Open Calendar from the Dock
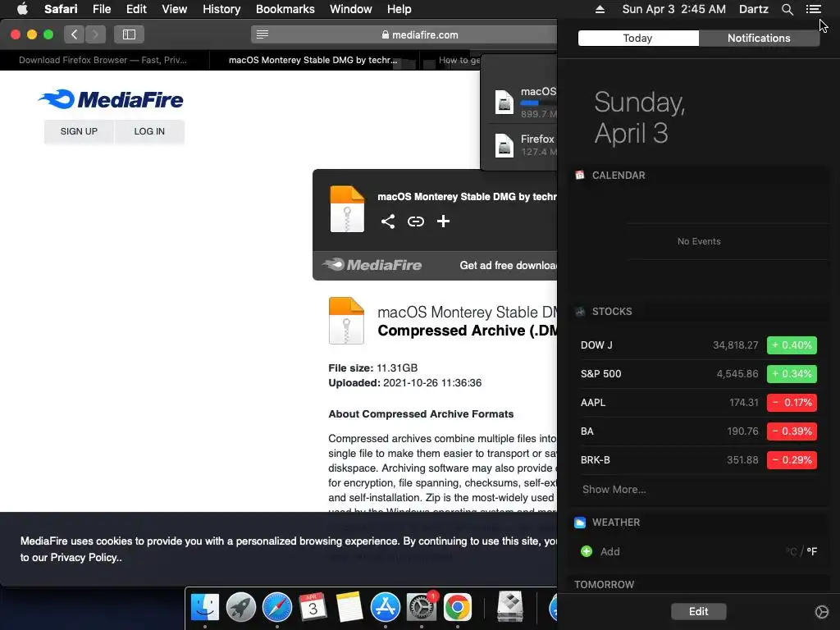The height and width of the screenshot is (630, 840). [x=313, y=607]
